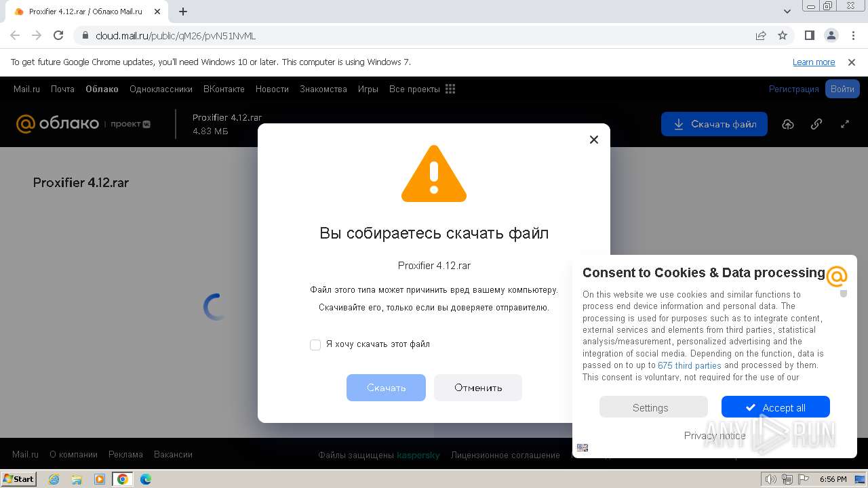Click the Войти login button

coord(842,89)
